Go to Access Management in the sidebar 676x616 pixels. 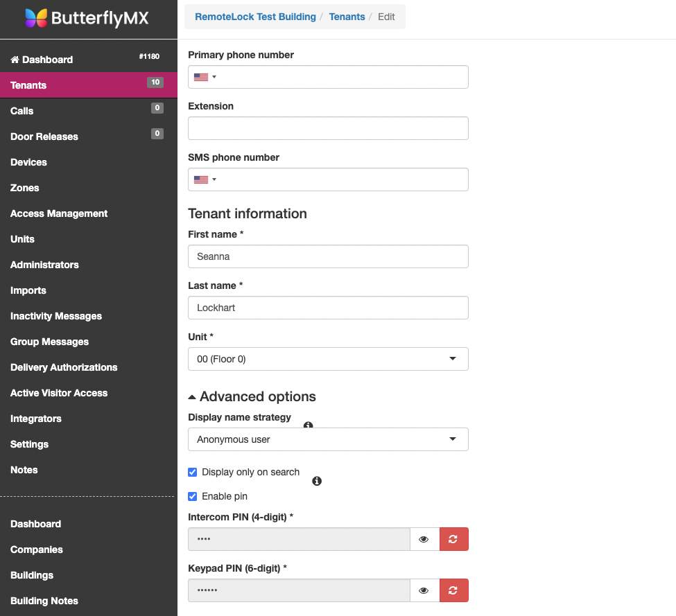click(x=59, y=213)
